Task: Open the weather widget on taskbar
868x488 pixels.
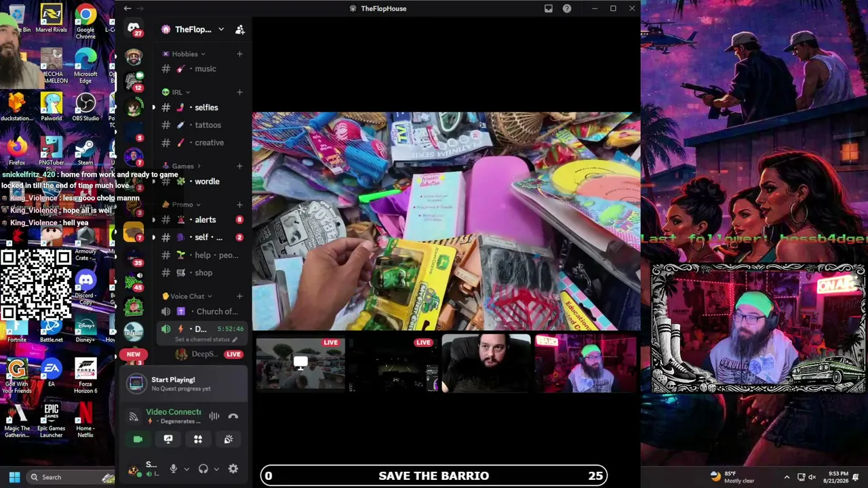Action: pos(733,477)
